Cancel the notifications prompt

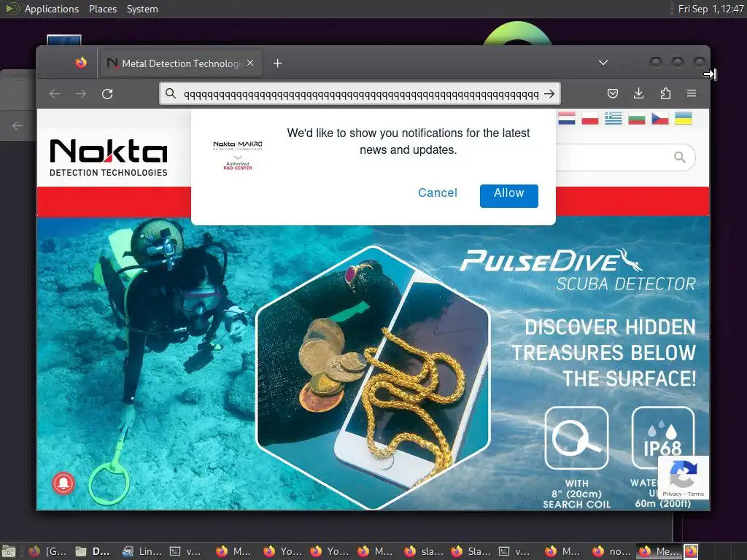438,192
